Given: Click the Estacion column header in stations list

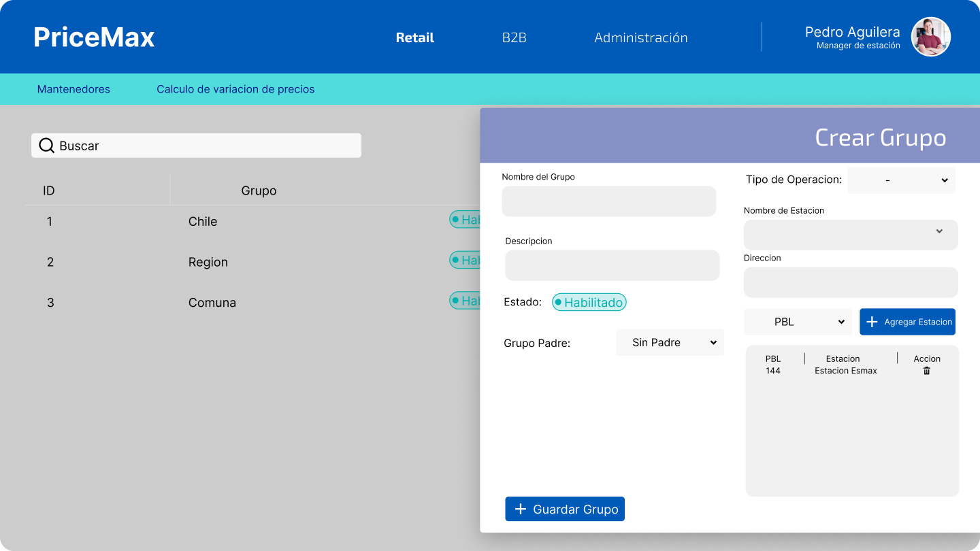Looking at the screenshot, I should click(x=843, y=358).
